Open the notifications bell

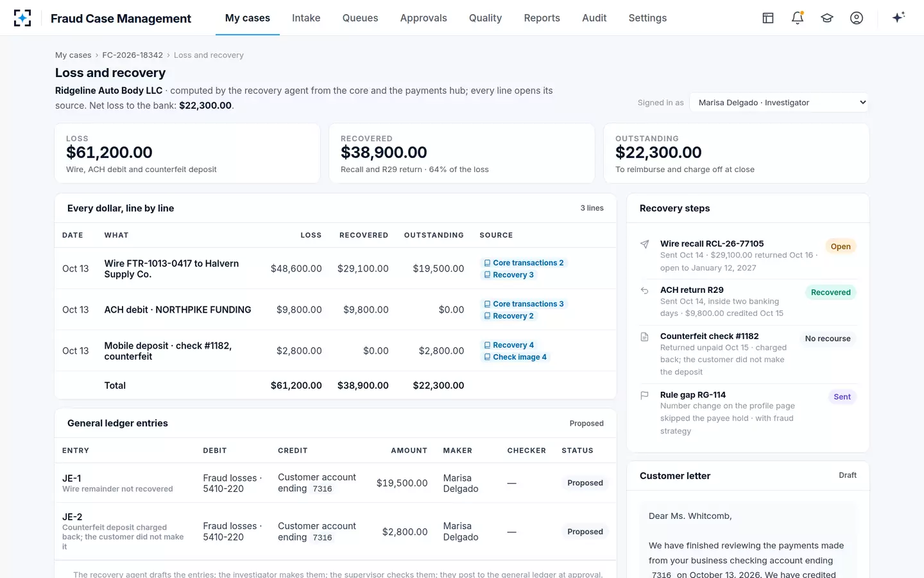[x=798, y=18]
